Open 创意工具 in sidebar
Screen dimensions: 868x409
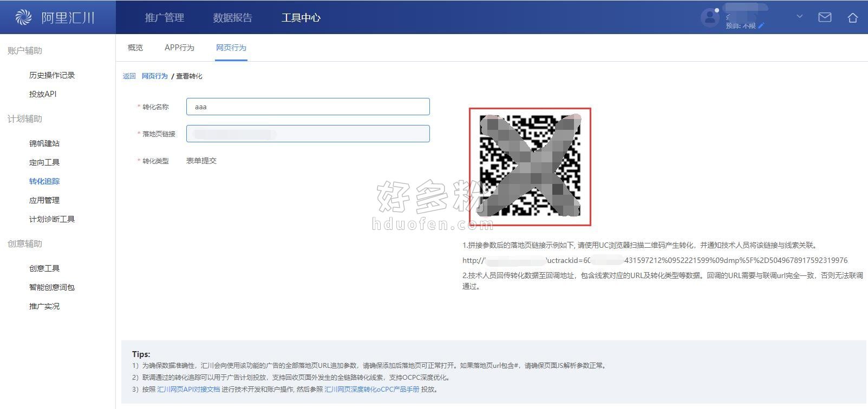point(44,268)
